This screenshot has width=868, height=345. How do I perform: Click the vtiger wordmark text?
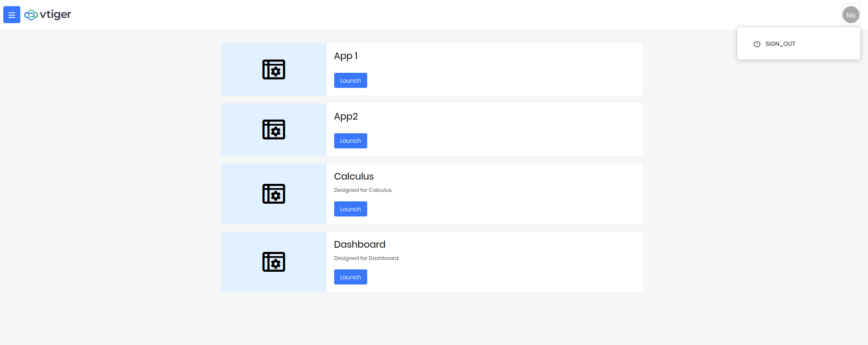56,15
